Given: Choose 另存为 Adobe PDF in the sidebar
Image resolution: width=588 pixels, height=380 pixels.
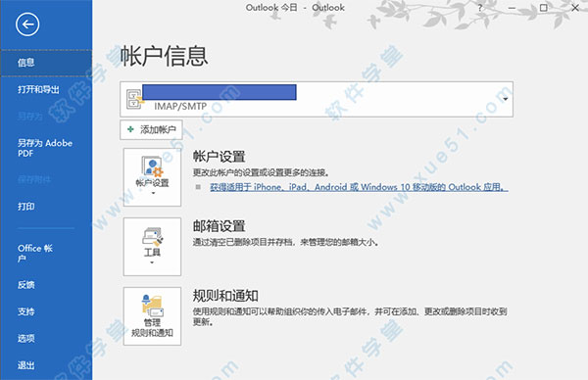Looking at the screenshot, I should [46, 148].
